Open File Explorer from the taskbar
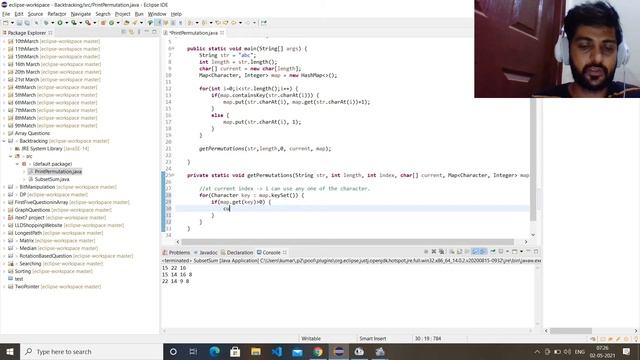The width and height of the screenshot is (640, 360). tap(256, 351)
